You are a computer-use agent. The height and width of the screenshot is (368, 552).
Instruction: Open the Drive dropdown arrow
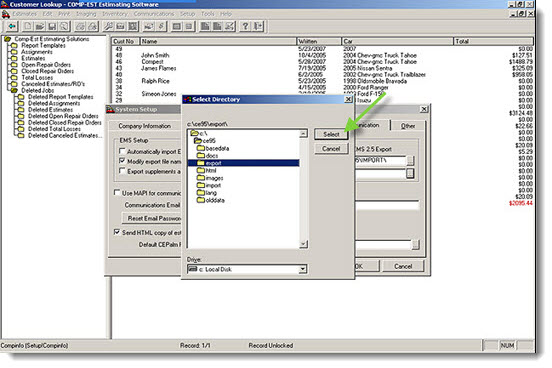pos(303,269)
